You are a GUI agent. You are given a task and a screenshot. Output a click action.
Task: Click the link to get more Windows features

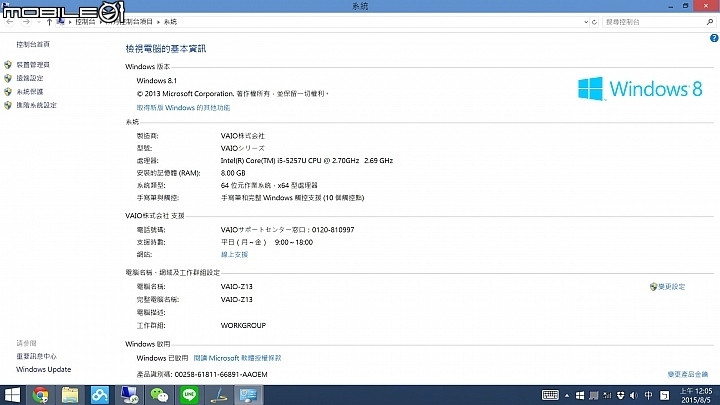[x=183, y=107]
